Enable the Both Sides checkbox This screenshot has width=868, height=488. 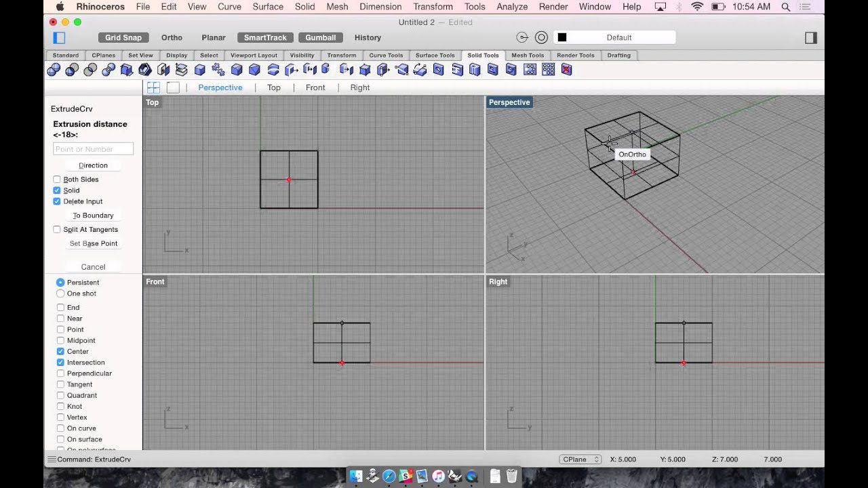point(57,180)
